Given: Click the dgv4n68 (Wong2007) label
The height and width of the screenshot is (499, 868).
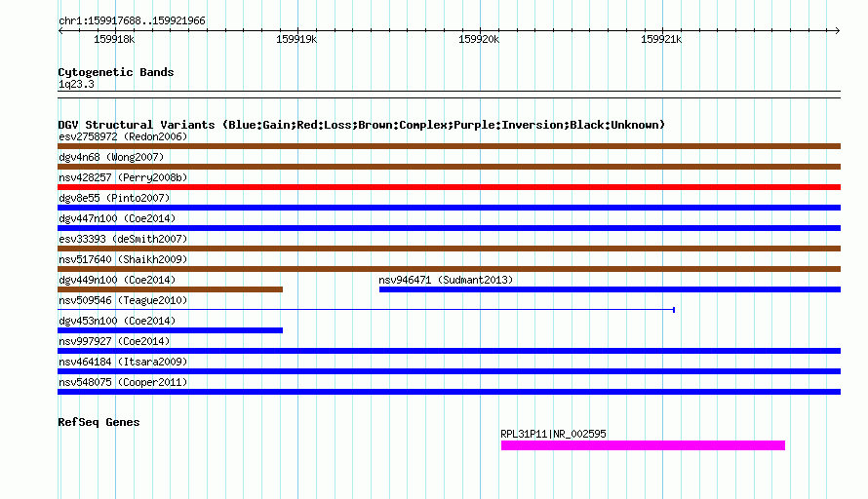Looking at the screenshot, I should click(111, 157).
